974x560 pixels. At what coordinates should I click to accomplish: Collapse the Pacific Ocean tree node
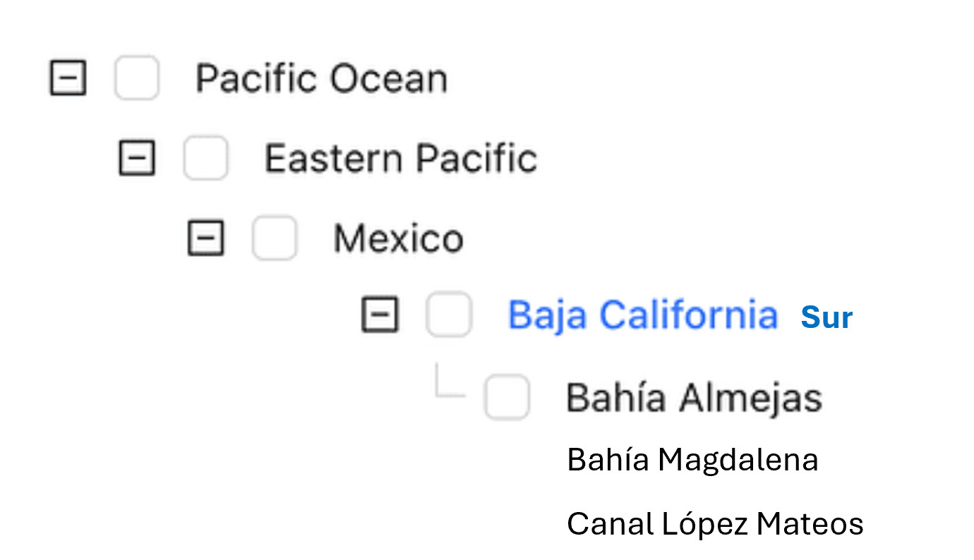tap(68, 78)
